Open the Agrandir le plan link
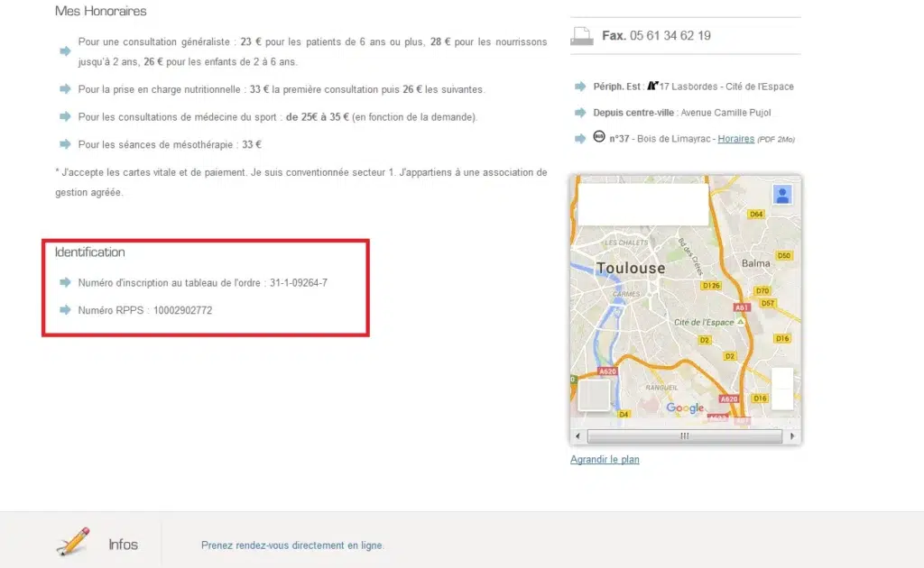Image resolution: width=924 pixels, height=568 pixels. tap(605, 459)
